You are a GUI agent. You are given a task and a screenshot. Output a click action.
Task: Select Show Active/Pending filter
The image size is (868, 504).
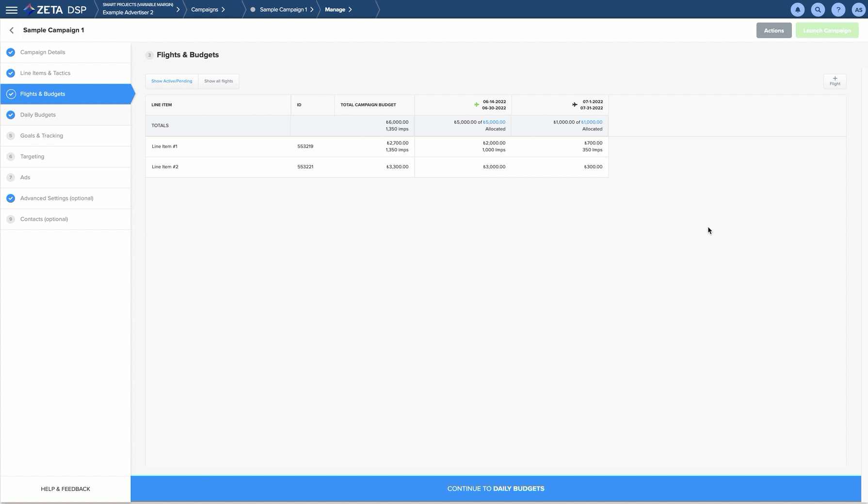(172, 81)
